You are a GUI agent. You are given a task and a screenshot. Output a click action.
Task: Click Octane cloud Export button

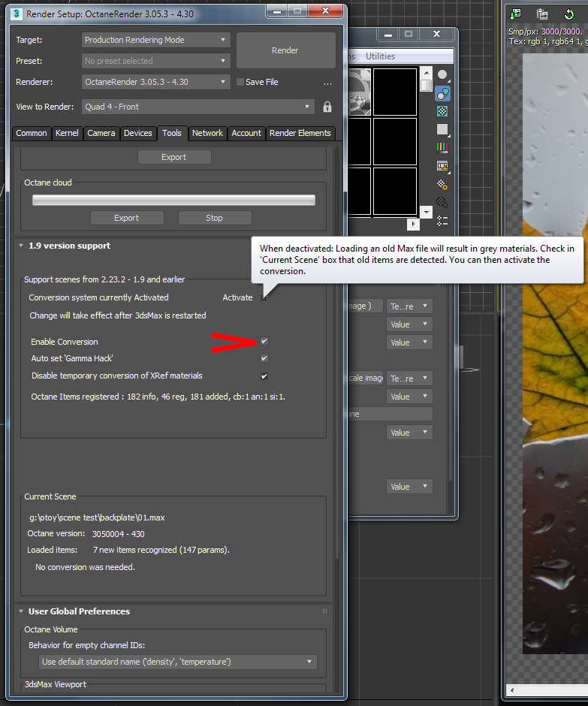point(126,218)
